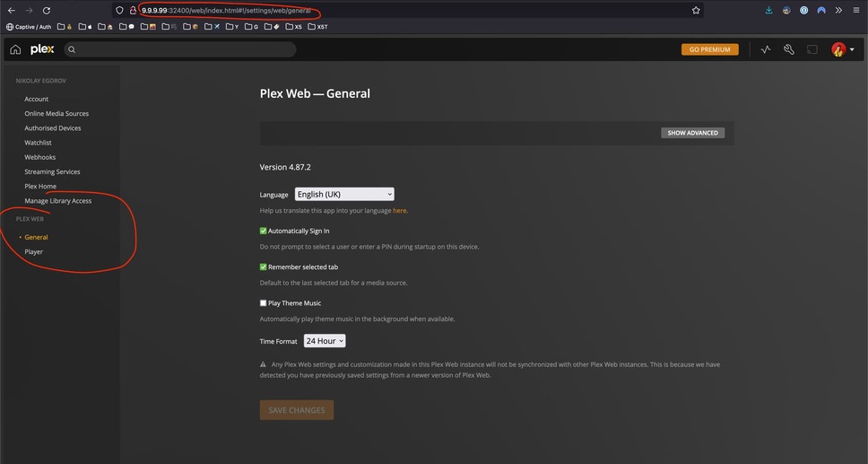Click the SHOW ADVANCED button
Screen dimensions: 868x464
(x=692, y=133)
